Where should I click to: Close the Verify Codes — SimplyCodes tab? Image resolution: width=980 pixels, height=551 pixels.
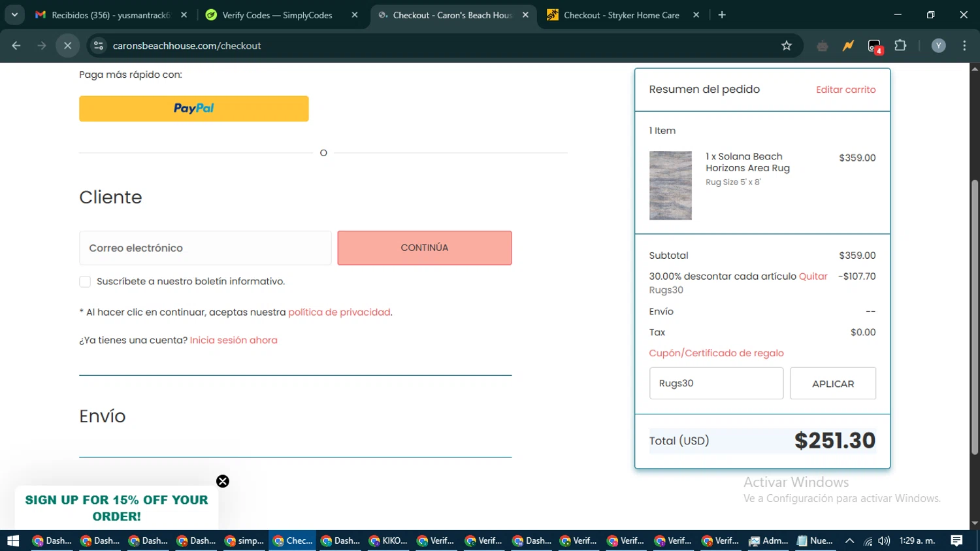pos(355,15)
